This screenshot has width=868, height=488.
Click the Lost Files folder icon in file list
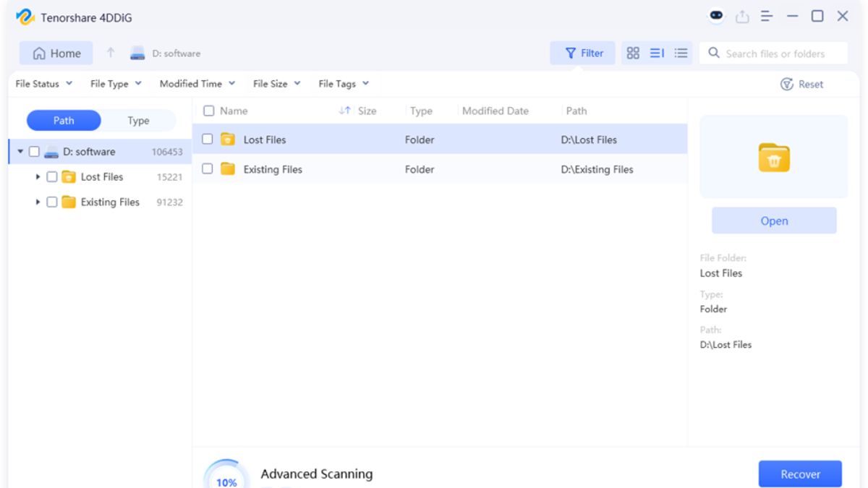coord(228,140)
